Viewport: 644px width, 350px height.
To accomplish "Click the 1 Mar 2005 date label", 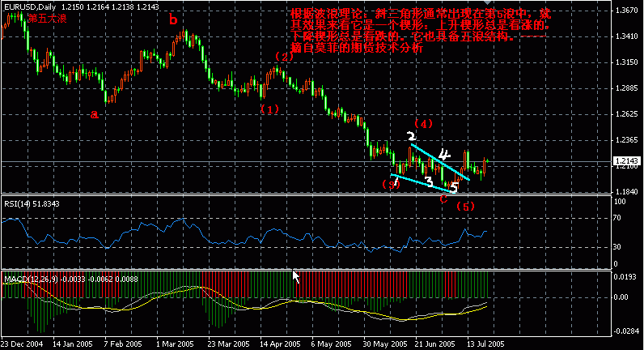I will (x=175, y=344).
